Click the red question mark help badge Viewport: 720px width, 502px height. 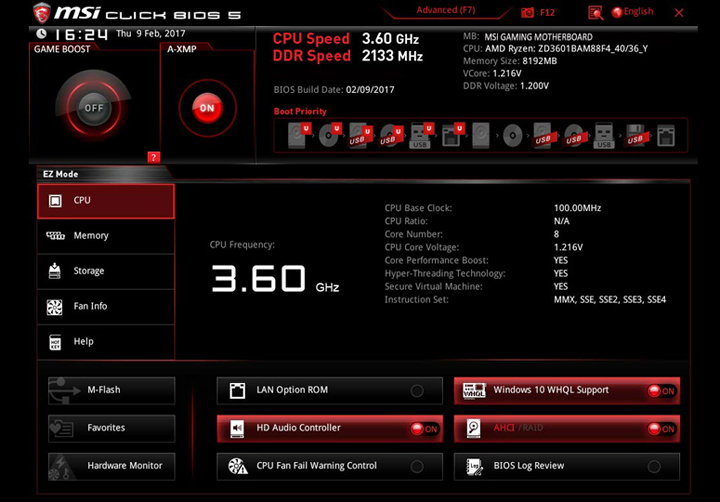pyautogui.click(x=153, y=156)
